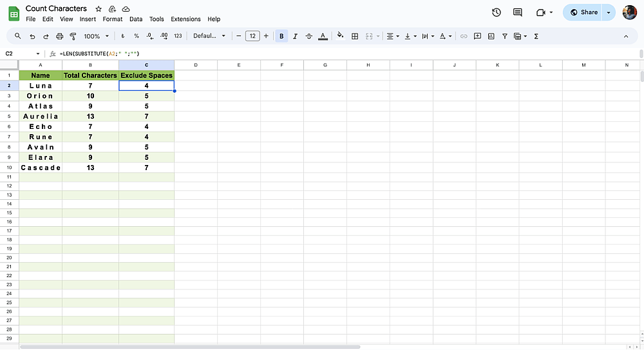
Task: Click the formula bar LEN formula
Action: click(x=100, y=53)
